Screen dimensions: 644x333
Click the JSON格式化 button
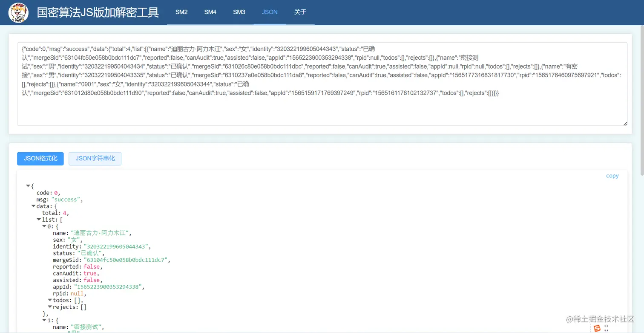point(40,159)
